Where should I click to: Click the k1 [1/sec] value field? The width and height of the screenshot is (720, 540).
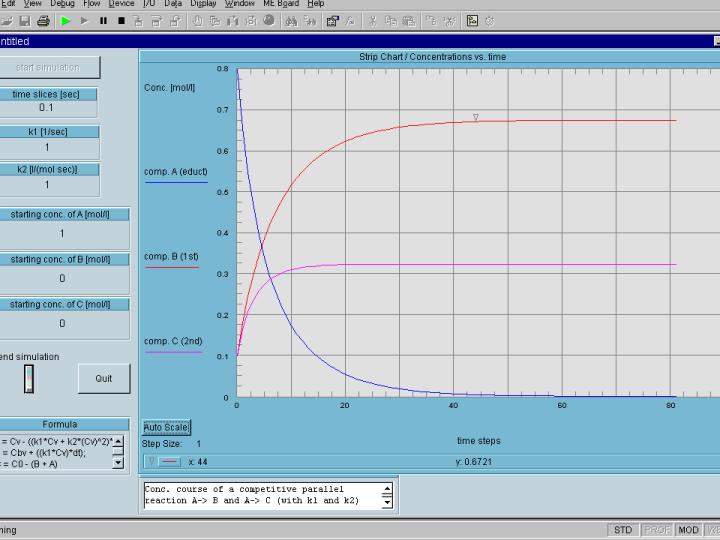pyautogui.click(x=47, y=147)
